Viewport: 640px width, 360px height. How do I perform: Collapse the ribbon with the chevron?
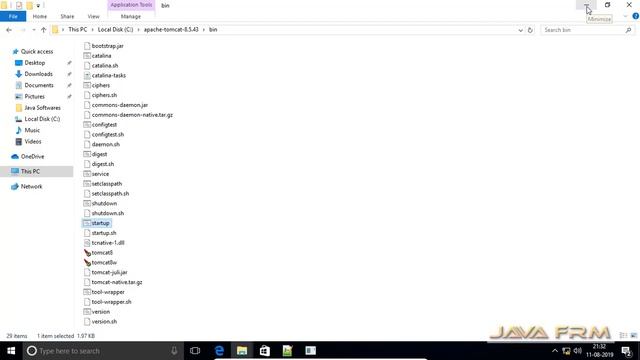click(625, 16)
